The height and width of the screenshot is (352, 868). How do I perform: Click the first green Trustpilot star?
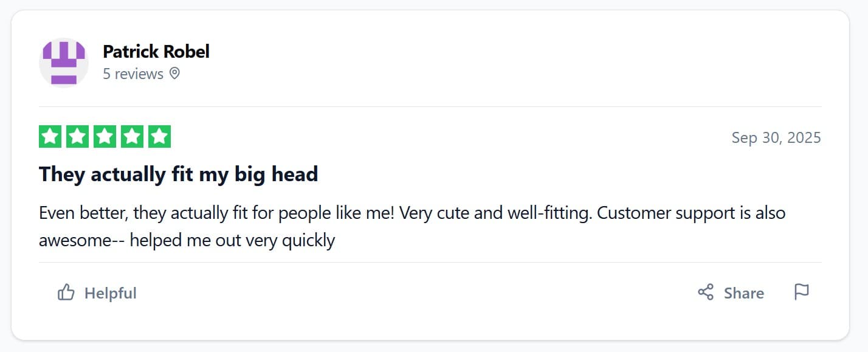point(49,136)
